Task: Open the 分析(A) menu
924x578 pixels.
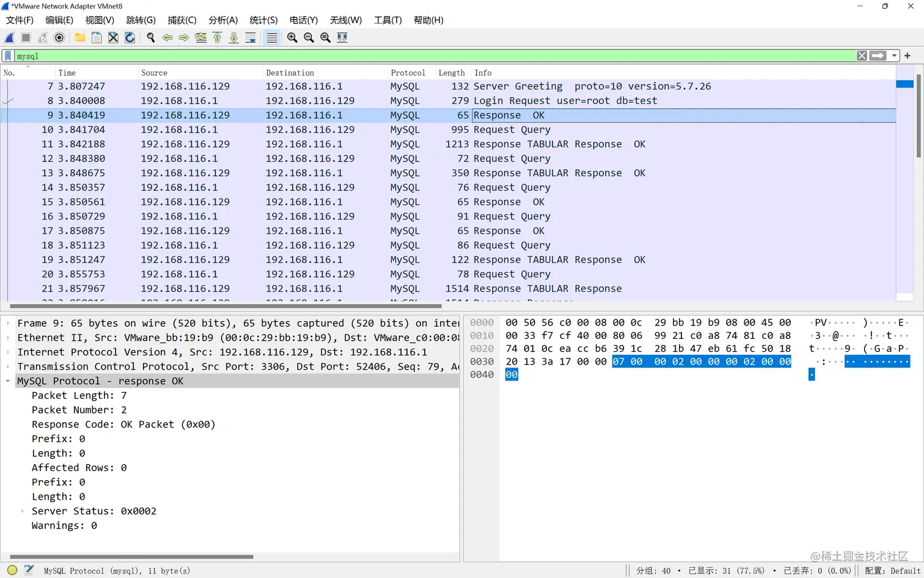Action: tap(223, 20)
